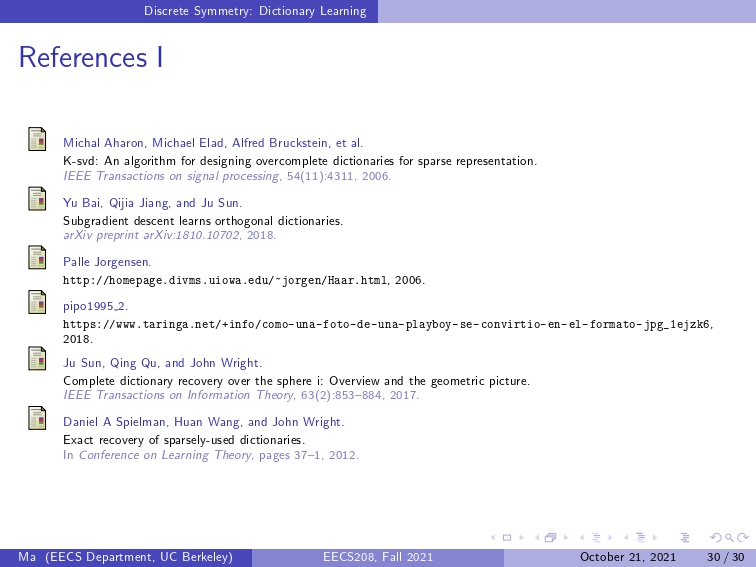The image size is (756, 567).
Task: Click the Discrete Symmetry: Dictionary Learning header
Action: click(x=255, y=11)
